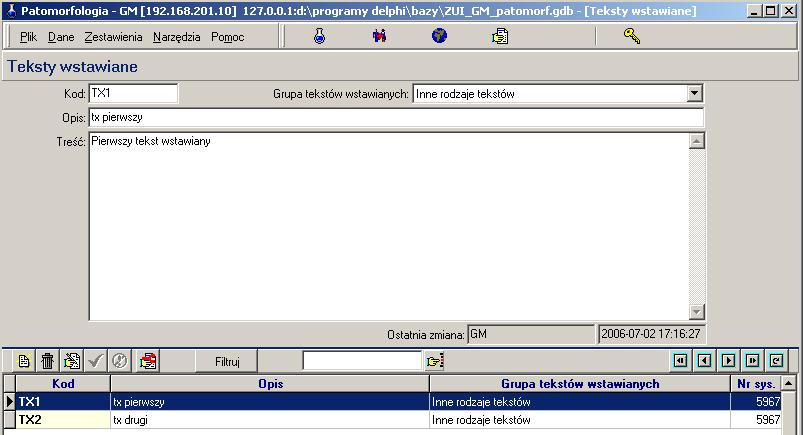Screen dimensions: 803x435
Task: Click the 'tx pierwszy' table cell
Action: click(x=270, y=402)
